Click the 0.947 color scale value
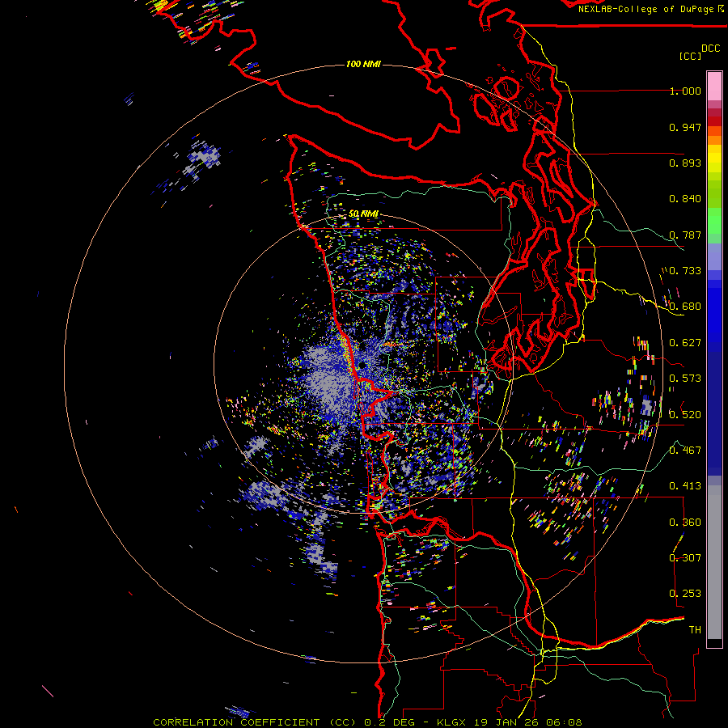This screenshot has height=728, width=728. (x=685, y=127)
